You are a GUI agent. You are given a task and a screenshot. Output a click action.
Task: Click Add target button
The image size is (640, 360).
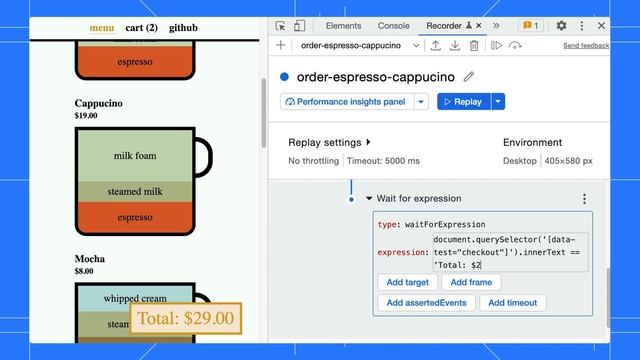[x=407, y=282]
